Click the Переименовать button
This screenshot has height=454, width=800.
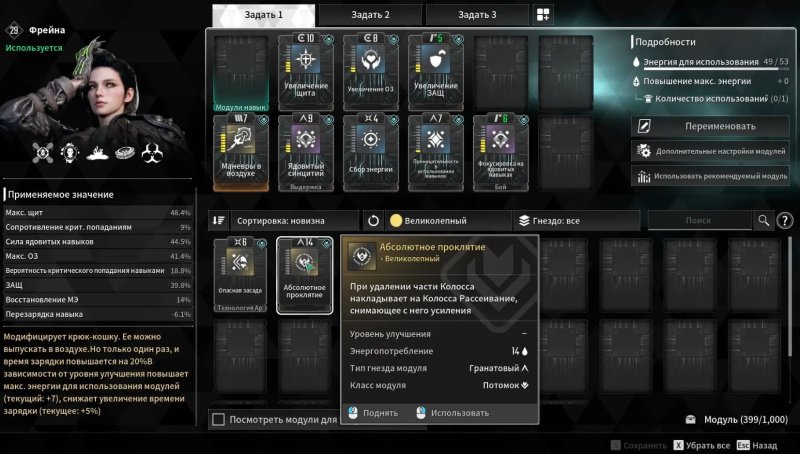710,126
